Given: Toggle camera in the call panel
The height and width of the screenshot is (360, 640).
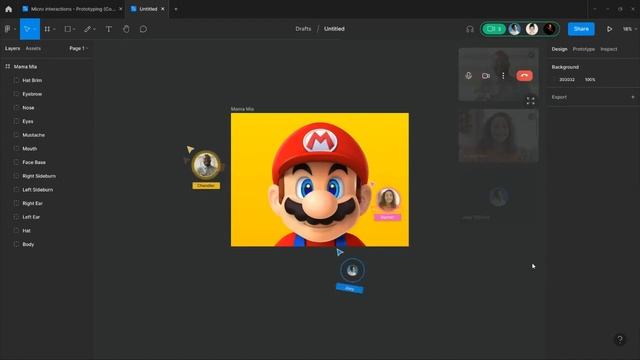Looking at the screenshot, I should (x=486, y=76).
